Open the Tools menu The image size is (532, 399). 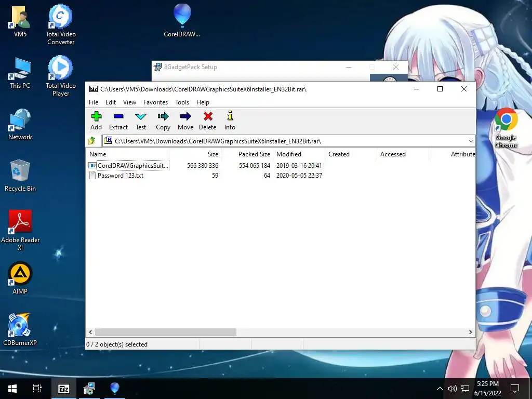tap(182, 102)
